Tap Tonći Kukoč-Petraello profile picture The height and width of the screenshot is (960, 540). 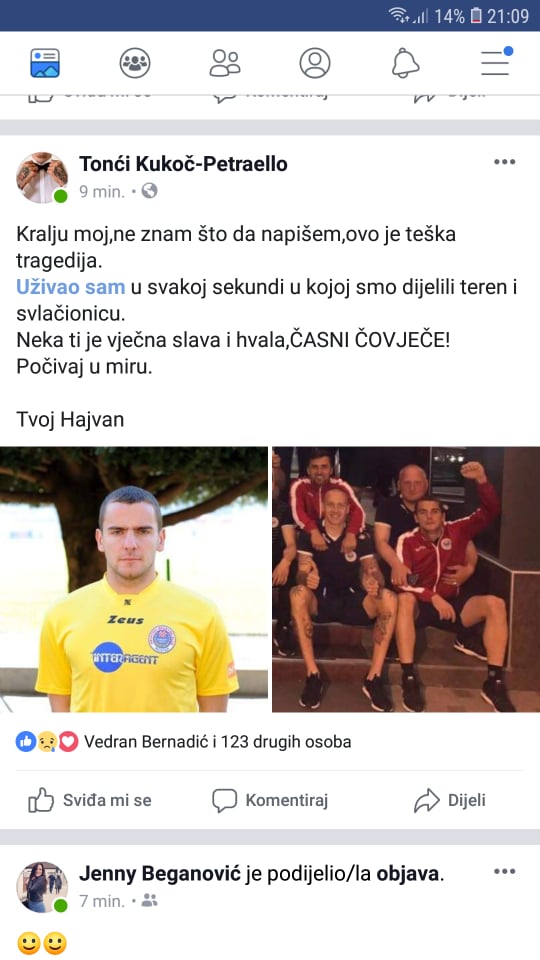[42, 178]
